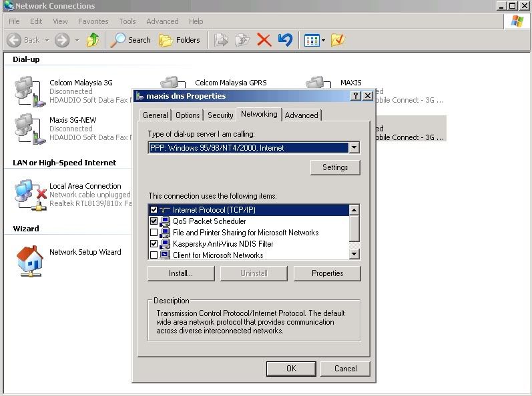Switch to the Options tab

[188, 115]
